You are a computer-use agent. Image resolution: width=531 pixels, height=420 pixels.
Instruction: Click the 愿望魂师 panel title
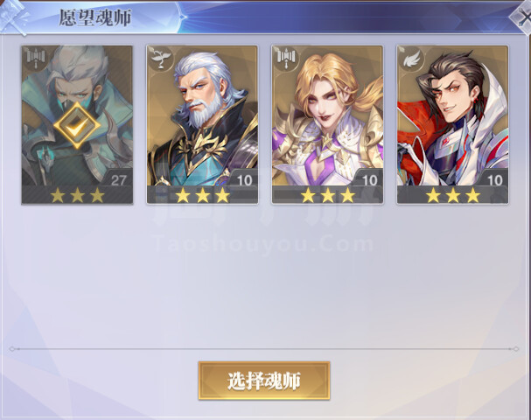coord(95,17)
